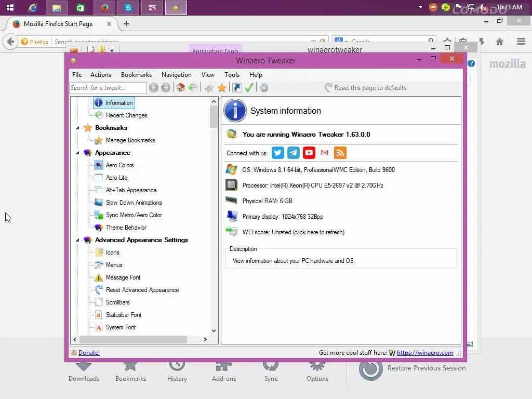Select the Information tree item
Image resolution: width=532 pixels, height=399 pixels.
point(114,103)
